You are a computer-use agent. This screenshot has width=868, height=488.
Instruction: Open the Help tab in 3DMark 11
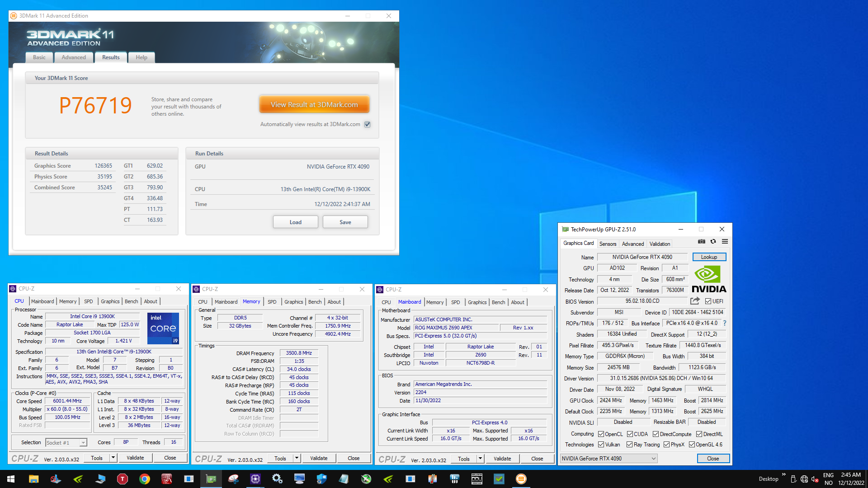[142, 57]
